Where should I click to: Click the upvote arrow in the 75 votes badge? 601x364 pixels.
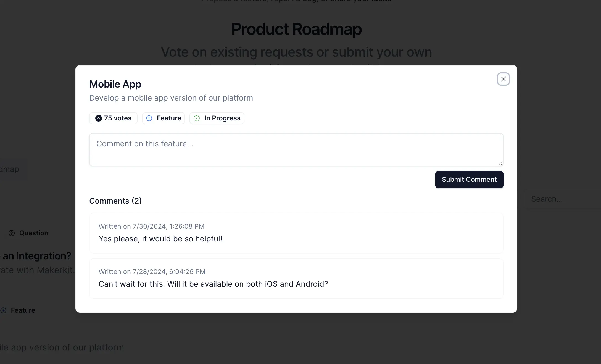[98, 118]
